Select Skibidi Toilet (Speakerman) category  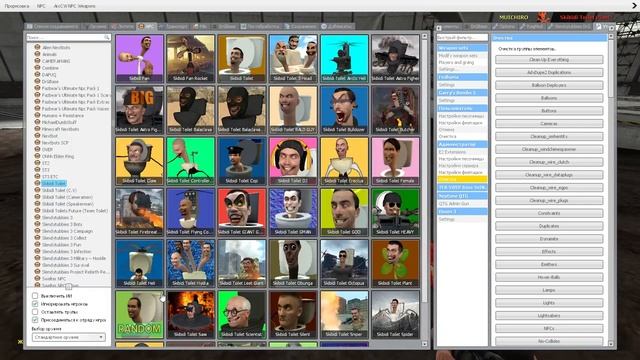pyautogui.click(x=68, y=204)
